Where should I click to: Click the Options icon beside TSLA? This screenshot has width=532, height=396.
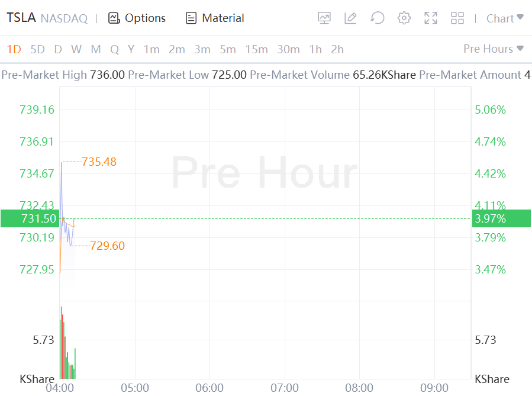pyautogui.click(x=114, y=18)
